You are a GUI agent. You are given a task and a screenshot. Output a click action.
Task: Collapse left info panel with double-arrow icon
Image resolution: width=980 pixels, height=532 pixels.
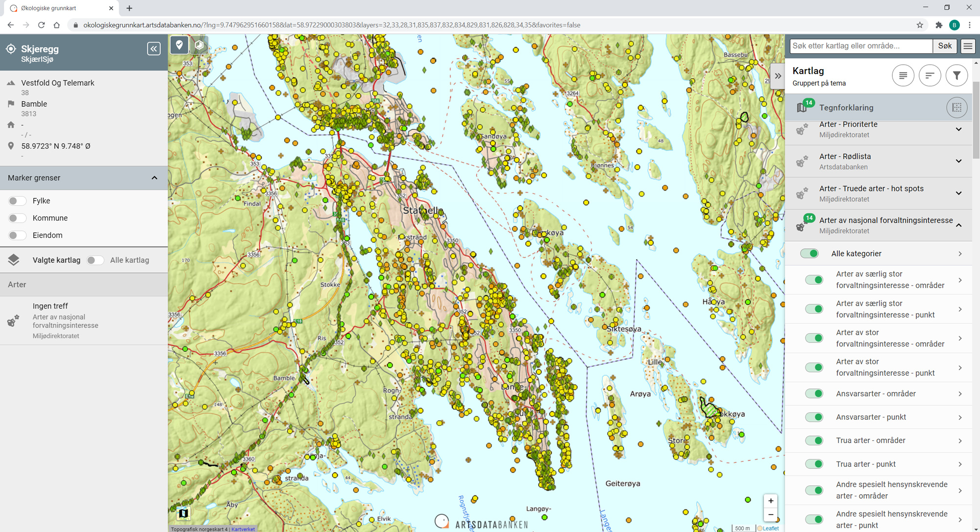coord(153,48)
